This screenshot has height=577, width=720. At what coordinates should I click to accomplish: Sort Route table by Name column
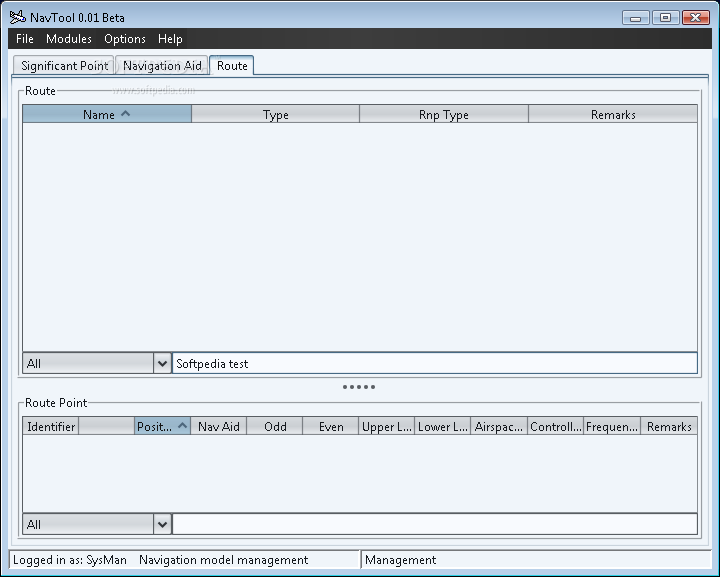(x=107, y=114)
